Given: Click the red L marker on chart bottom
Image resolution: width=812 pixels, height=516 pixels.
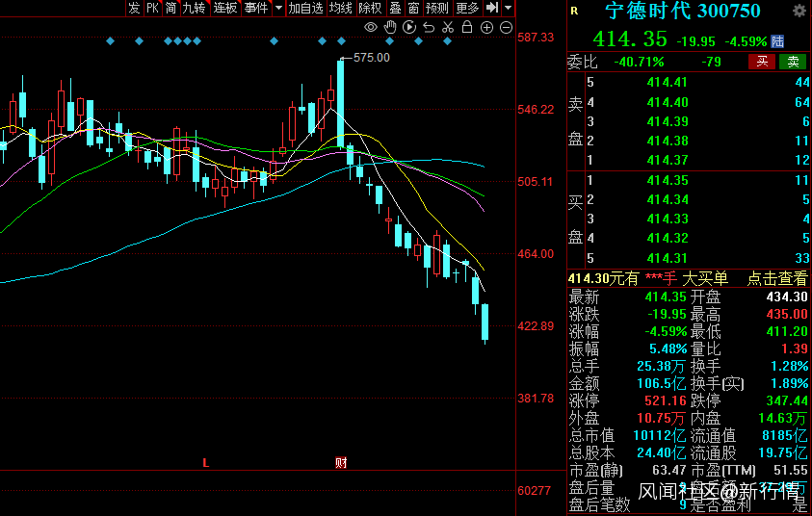Looking at the screenshot, I should [x=205, y=463].
